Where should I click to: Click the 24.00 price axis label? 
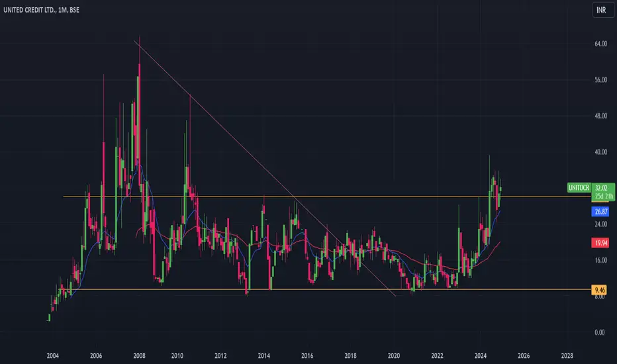(601, 224)
